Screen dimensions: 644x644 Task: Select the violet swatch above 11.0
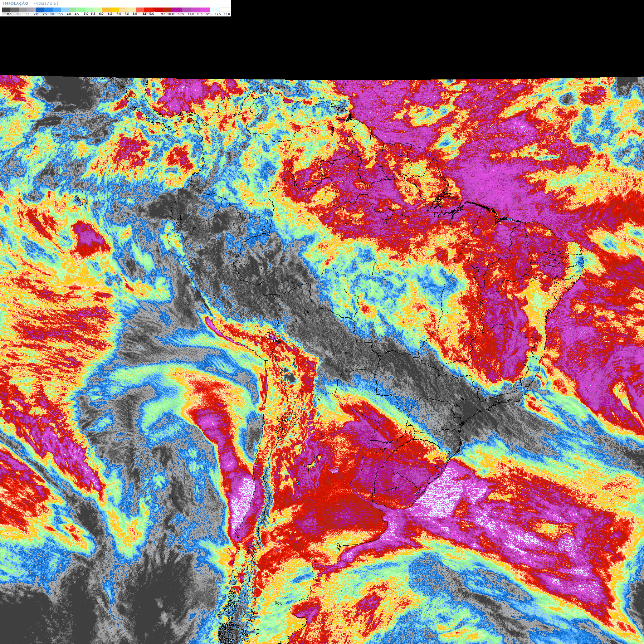click(x=186, y=10)
